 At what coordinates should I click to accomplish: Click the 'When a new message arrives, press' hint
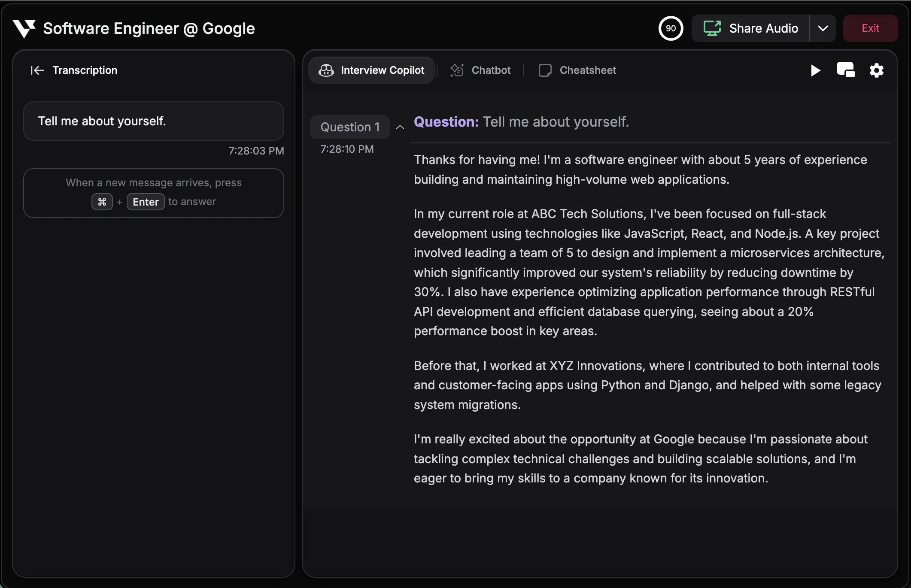click(154, 183)
